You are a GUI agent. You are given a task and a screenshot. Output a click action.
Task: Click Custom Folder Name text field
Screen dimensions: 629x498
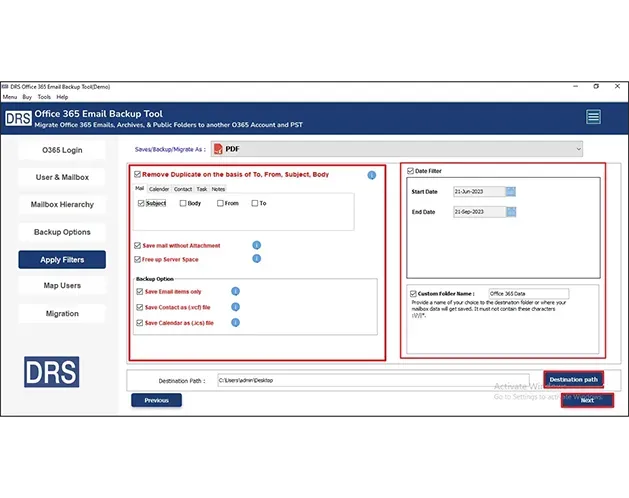click(x=528, y=293)
